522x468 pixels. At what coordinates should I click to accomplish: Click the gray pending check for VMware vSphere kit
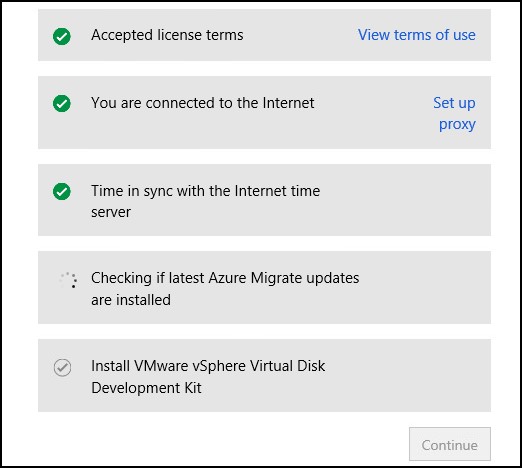click(62, 368)
